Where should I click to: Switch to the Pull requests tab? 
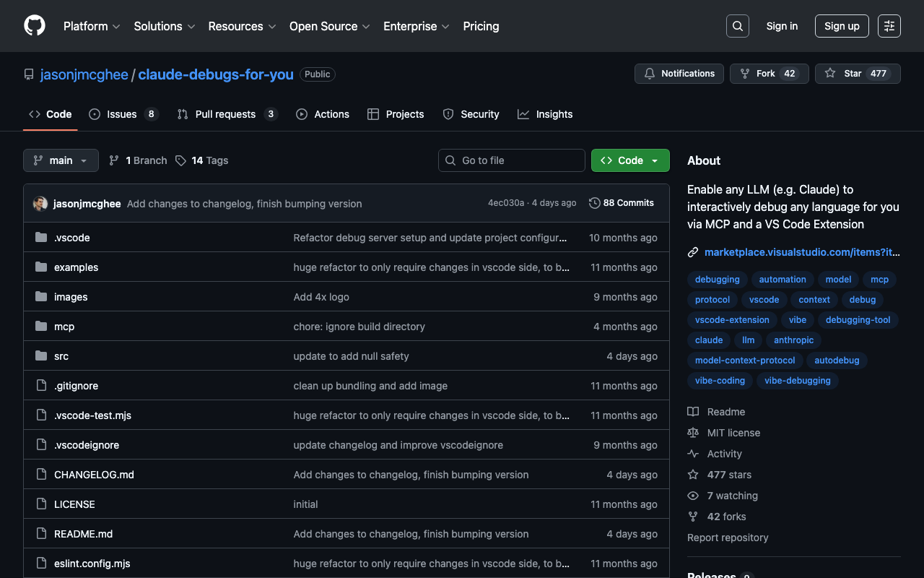click(225, 114)
